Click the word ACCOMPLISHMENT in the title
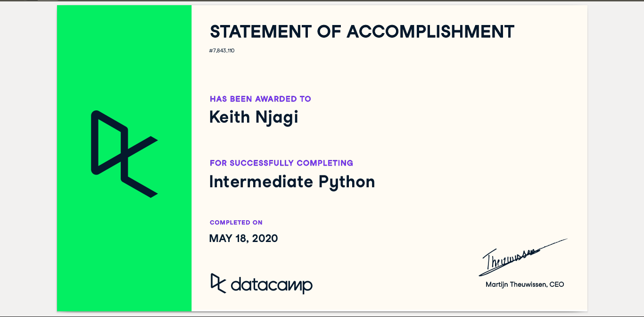The height and width of the screenshot is (317, 644). [x=430, y=32]
